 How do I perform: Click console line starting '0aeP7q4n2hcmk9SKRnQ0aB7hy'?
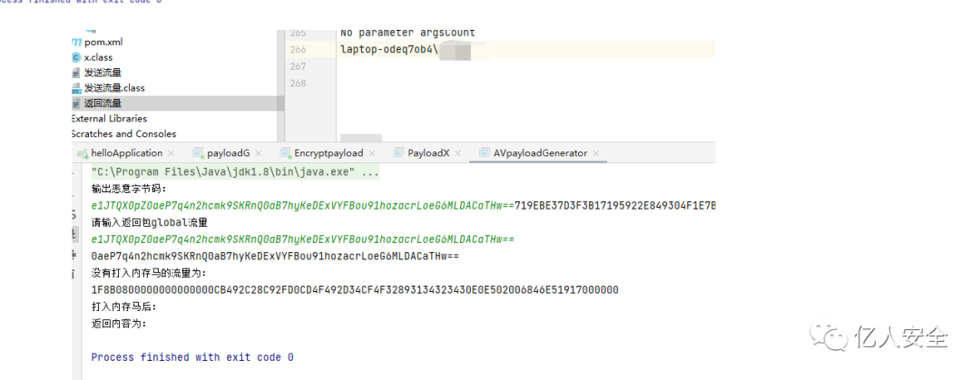click(x=275, y=257)
